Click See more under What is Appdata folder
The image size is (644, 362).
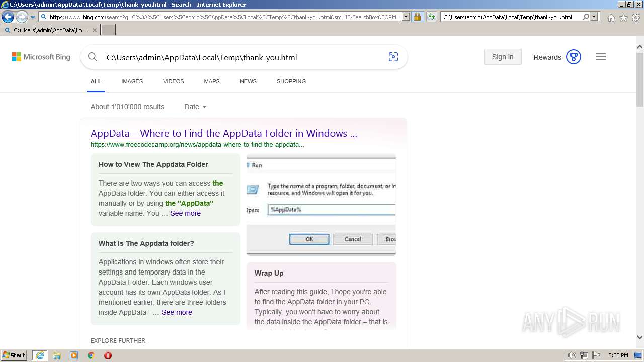pyautogui.click(x=177, y=312)
